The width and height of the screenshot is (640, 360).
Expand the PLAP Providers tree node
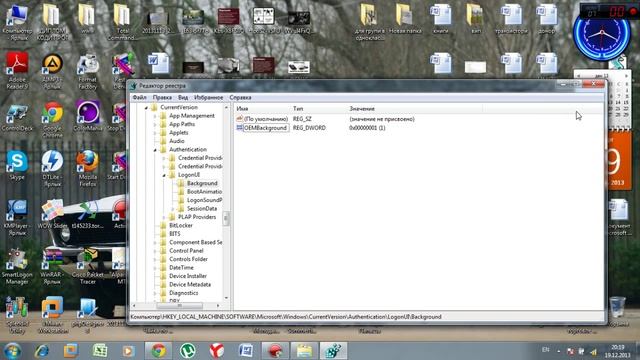click(164, 217)
